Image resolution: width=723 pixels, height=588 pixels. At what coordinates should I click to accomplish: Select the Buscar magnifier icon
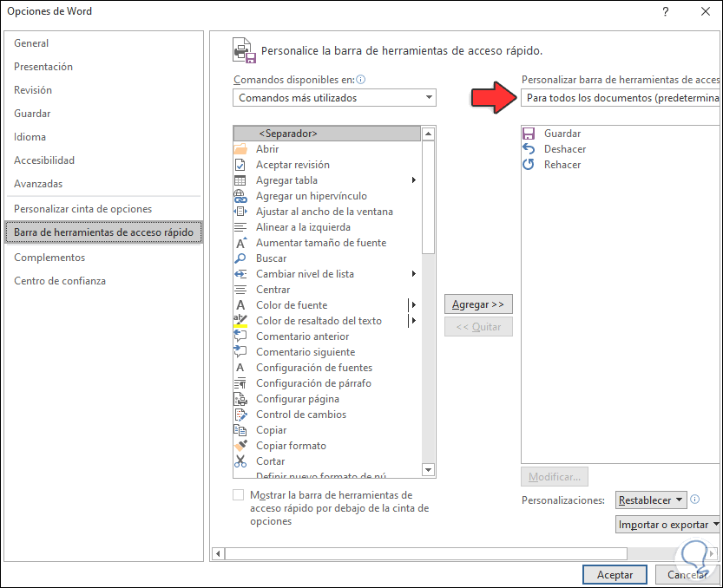(240, 258)
